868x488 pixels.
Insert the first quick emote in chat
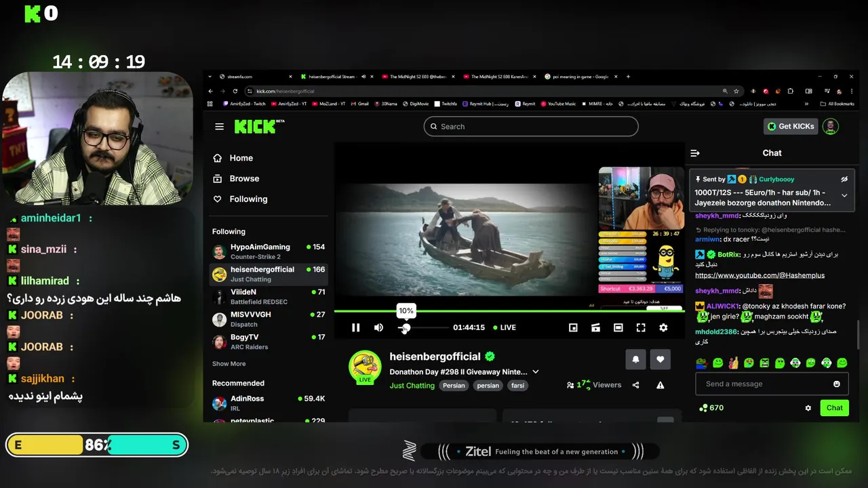click(702, 363)
